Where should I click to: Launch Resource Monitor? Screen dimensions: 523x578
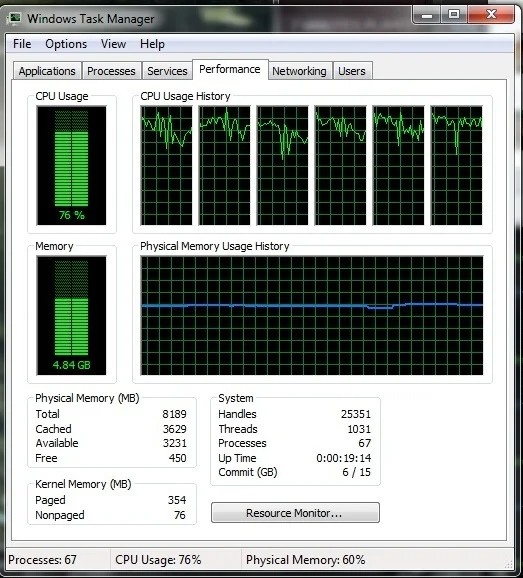(295, 513)
